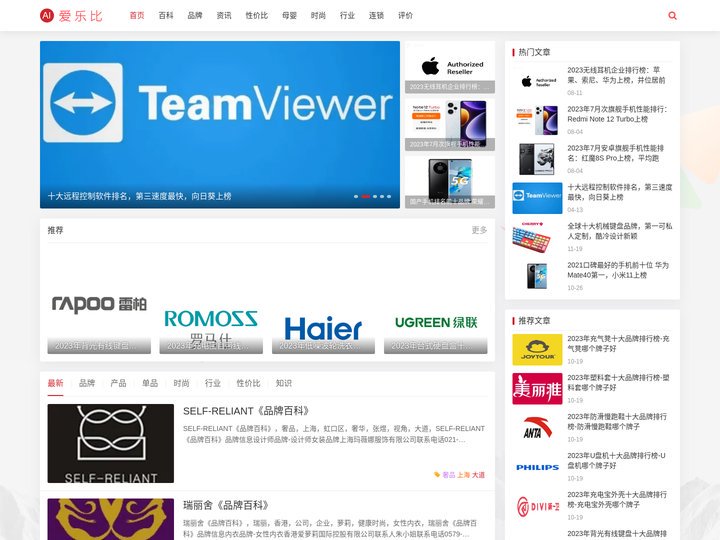The height and width of the screenshot is (540, 720).
Task: Switch to the 单品 tab
Action: (150, 383)
